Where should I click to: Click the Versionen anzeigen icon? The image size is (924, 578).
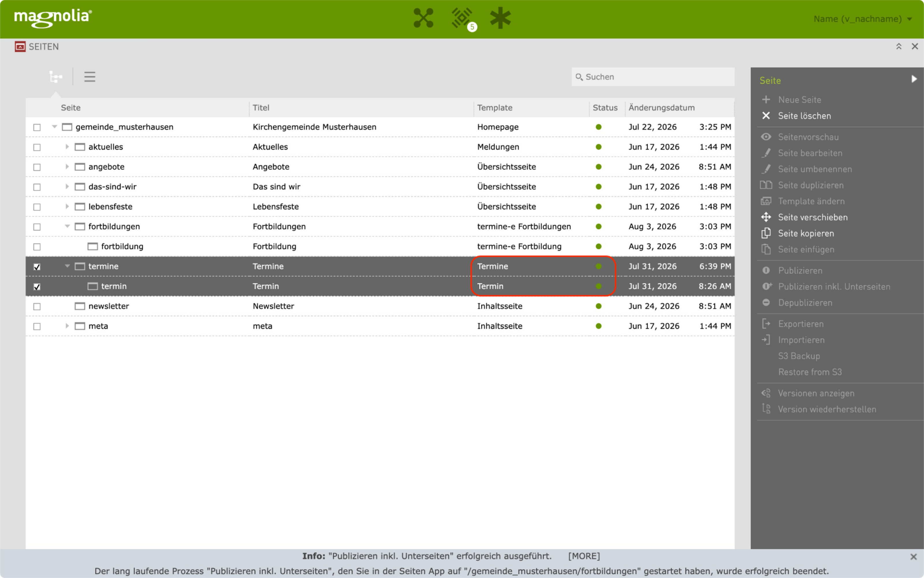pos(766,393)
